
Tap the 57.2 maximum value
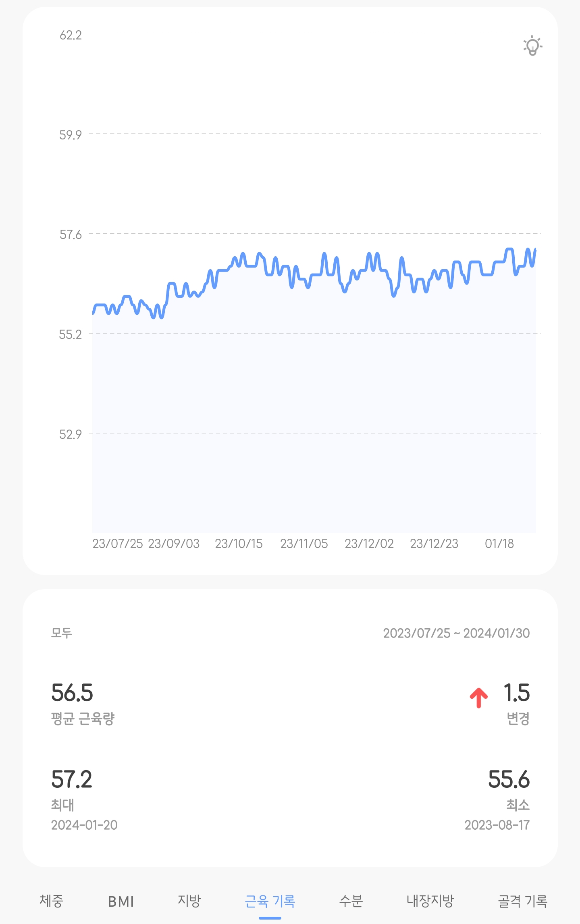pos(72,779)
